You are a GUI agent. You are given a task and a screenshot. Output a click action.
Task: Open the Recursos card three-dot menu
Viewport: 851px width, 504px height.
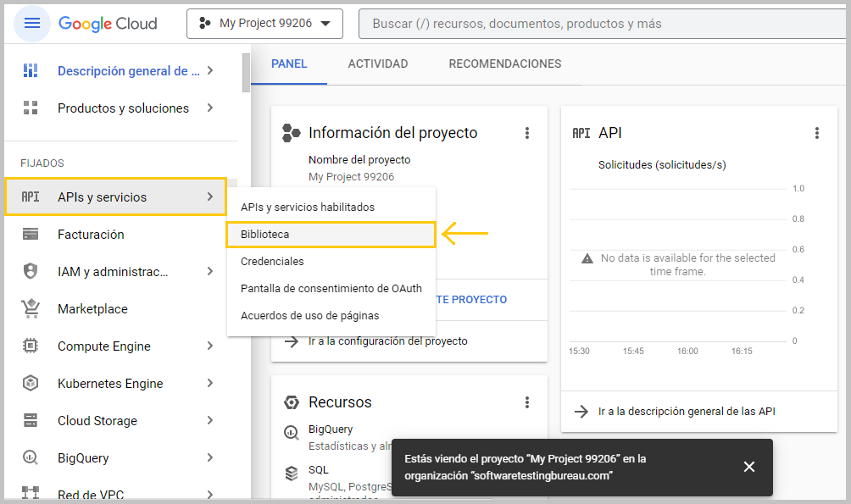coord(527,402)
